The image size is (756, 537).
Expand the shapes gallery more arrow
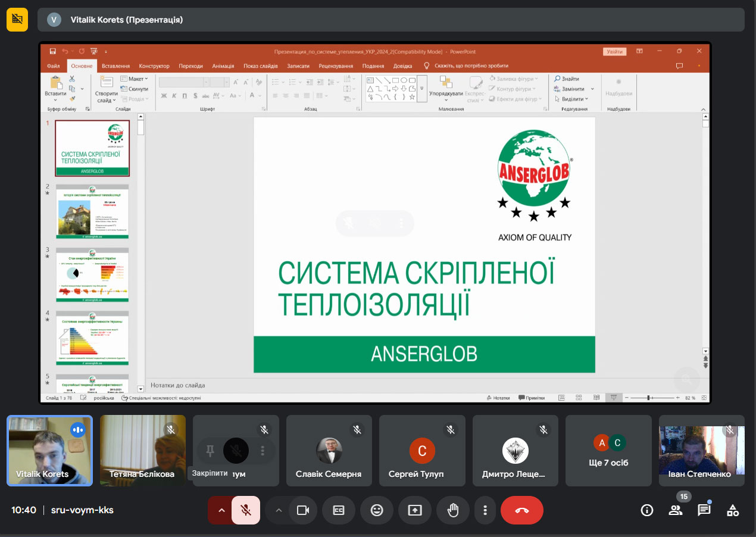coord(421,89)
